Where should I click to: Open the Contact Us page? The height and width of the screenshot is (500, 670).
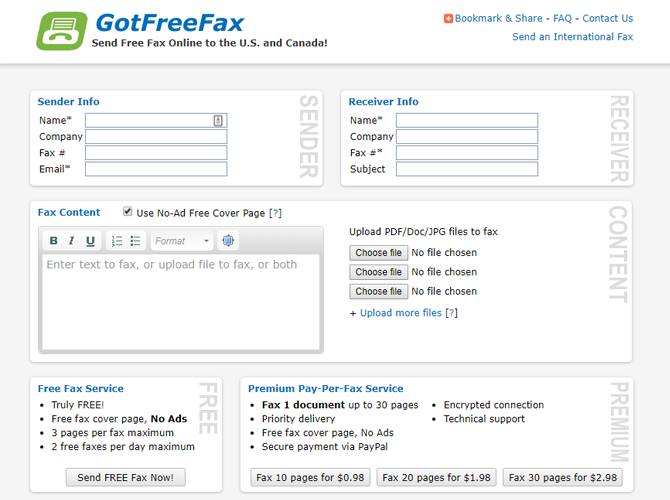pos(608,18)
